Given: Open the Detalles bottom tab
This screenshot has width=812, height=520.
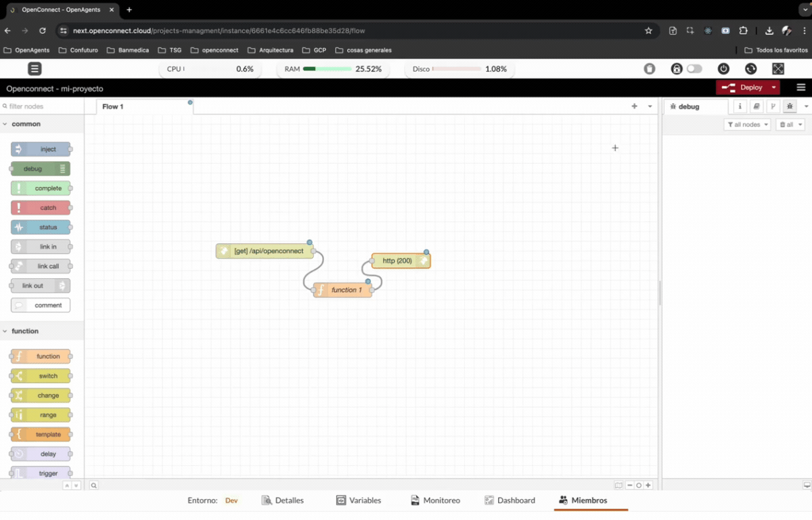Looking at the screenshot, I should pos(283,500).
